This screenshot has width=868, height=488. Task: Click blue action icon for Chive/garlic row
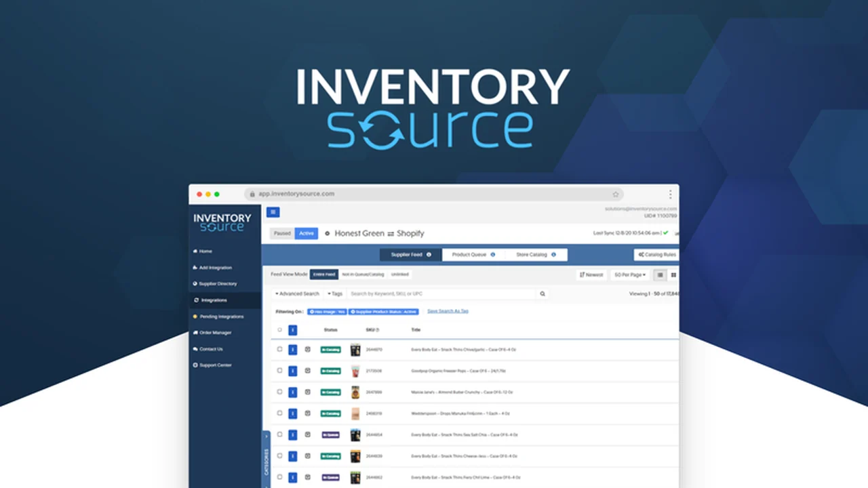pyautogui.click(x=293, y=350)
